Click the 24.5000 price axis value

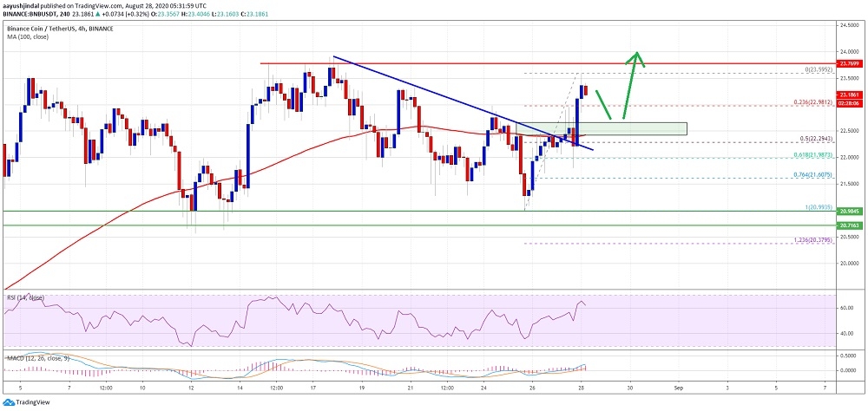[849, 25]
